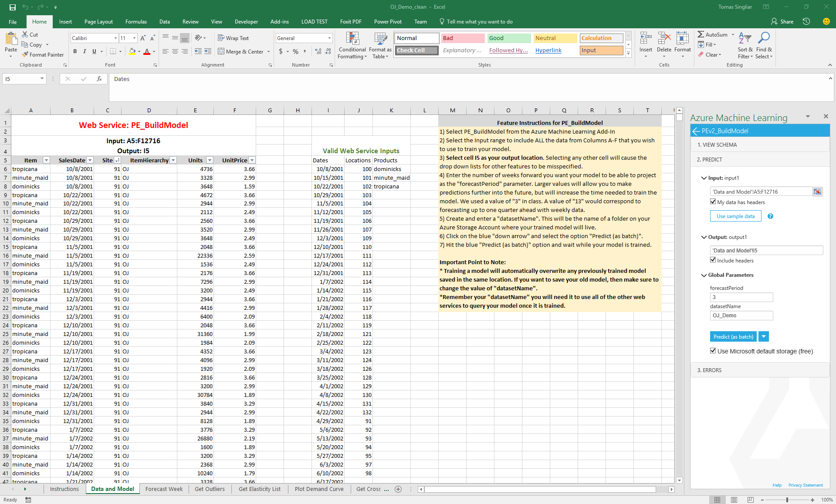
Task: Toggle Bold formatting
Action: (75, 51)
